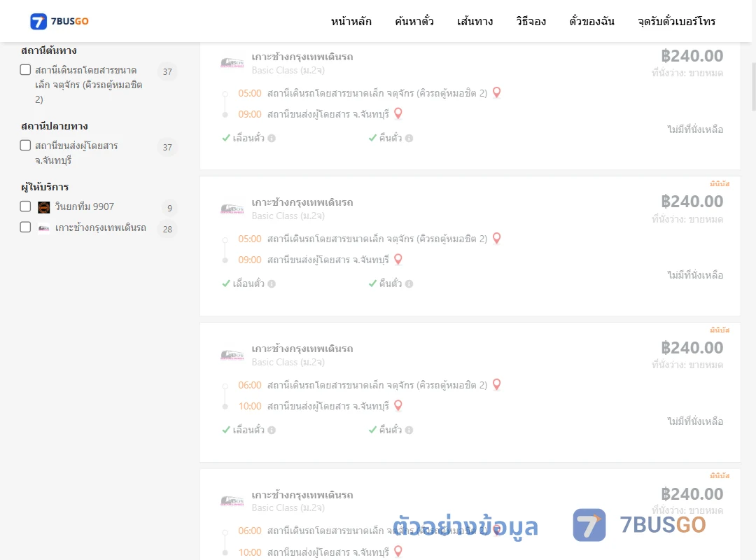Click the 7BUSGO logo in header
The image size is (756, 560).
click(x=59, y=21)
